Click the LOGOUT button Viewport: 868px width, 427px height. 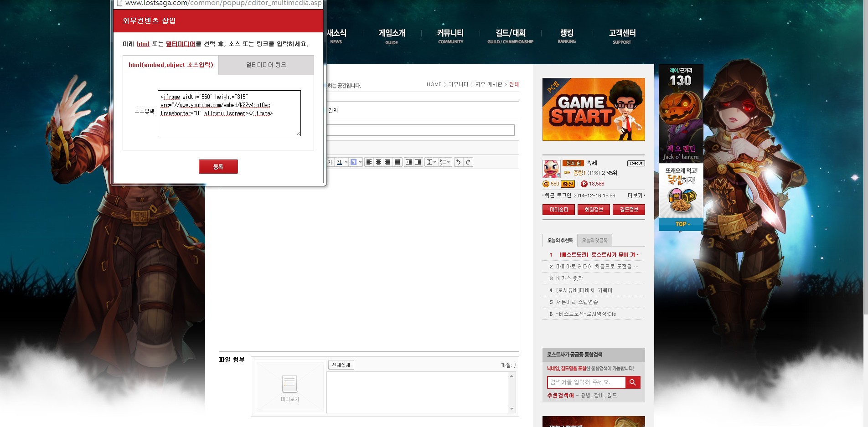[636, 163]
